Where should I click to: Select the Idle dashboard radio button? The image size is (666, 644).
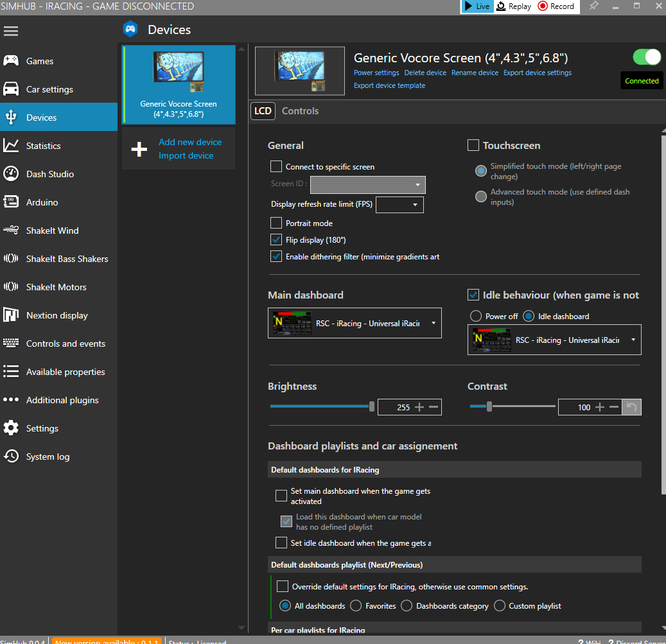529,317
